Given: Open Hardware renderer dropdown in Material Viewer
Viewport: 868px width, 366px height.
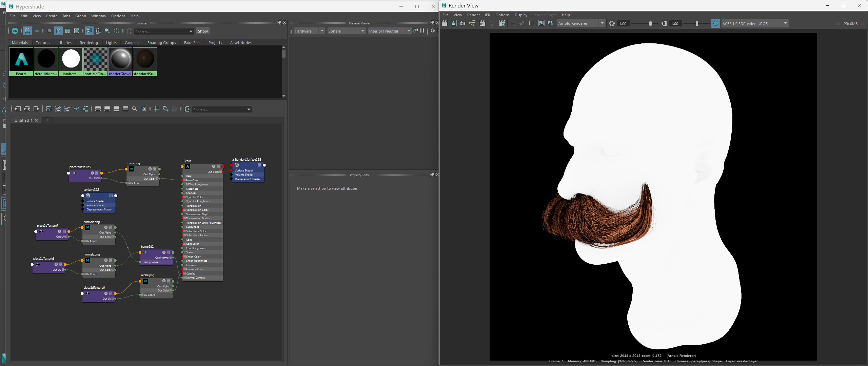Looking at the screenshot, I should click(x=309, y=31).
